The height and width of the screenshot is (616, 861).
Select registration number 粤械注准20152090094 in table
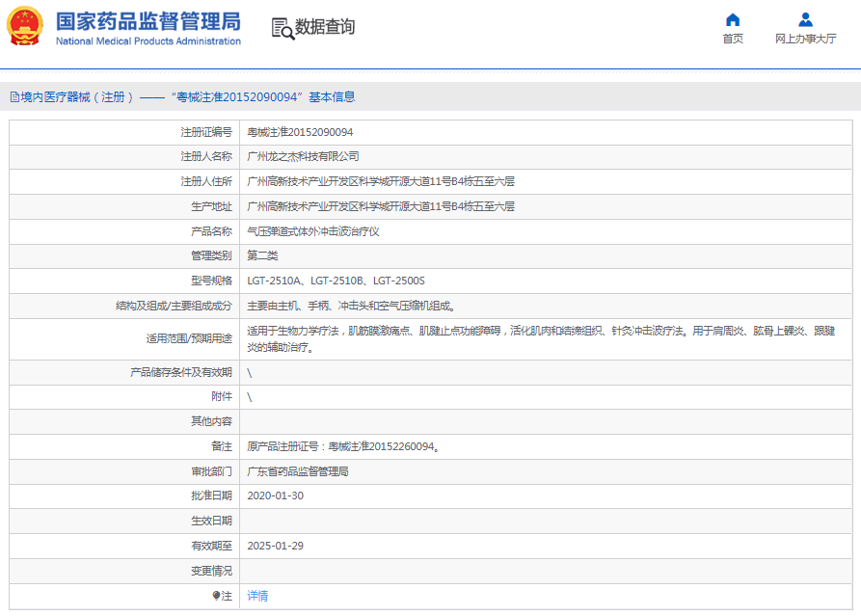coord(300,131)
